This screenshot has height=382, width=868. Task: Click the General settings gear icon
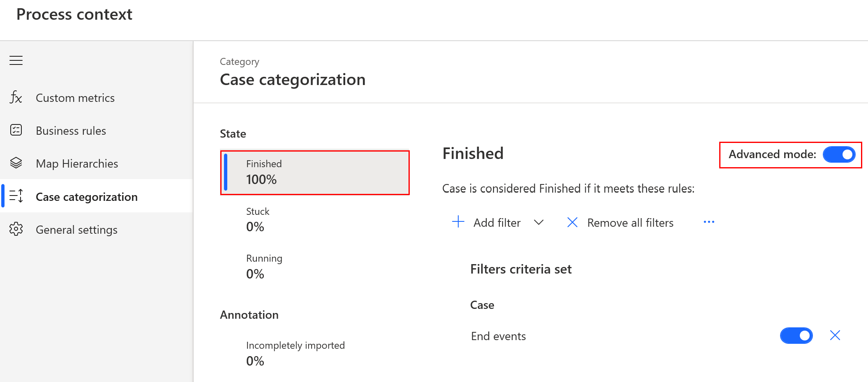tap(16, 229)
